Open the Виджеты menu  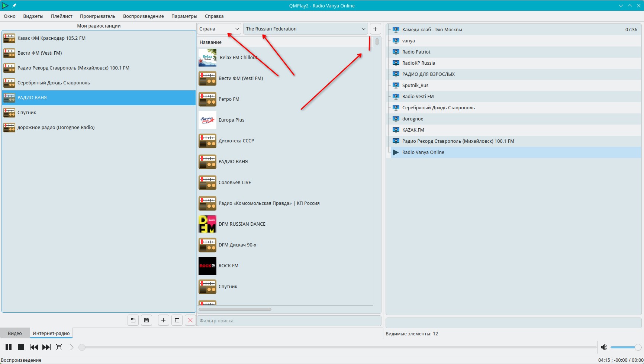point(33,16)
